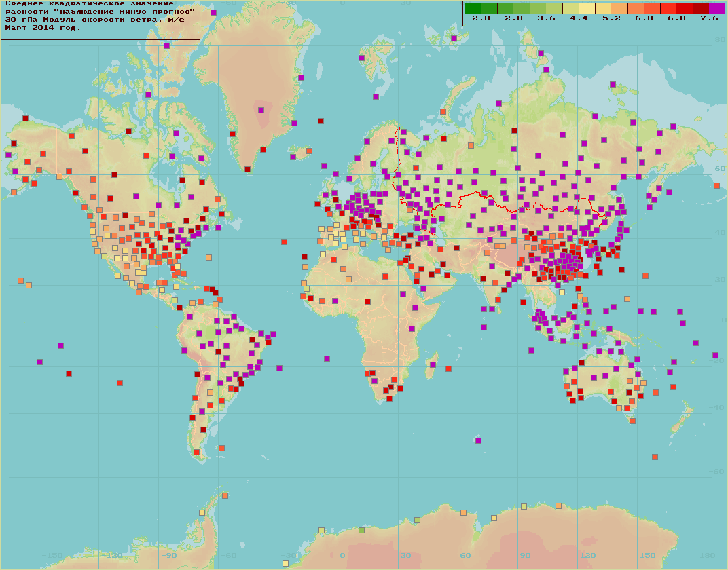This screenshot has width=728, height=570.
Task: Click the bottom longitude label -90
Action: tap(169, 555)
